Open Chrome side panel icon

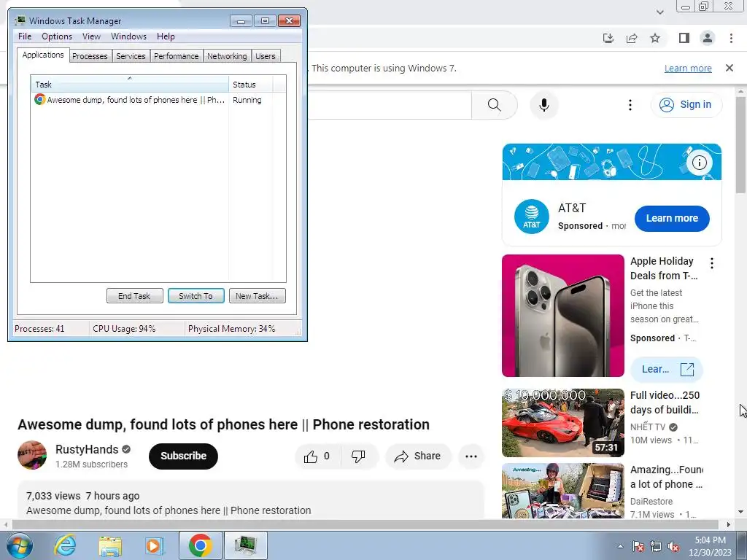pos(684,38)
